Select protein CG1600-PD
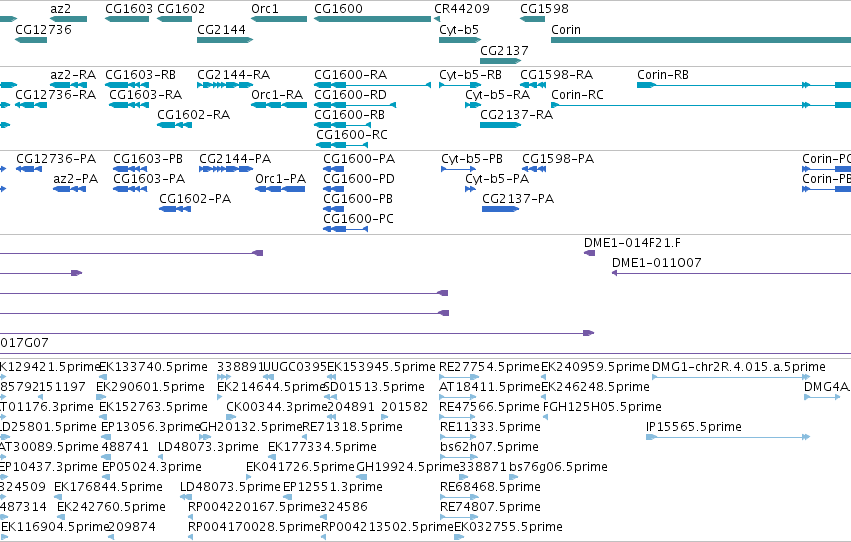851x542 pixels. coord(333,189)
